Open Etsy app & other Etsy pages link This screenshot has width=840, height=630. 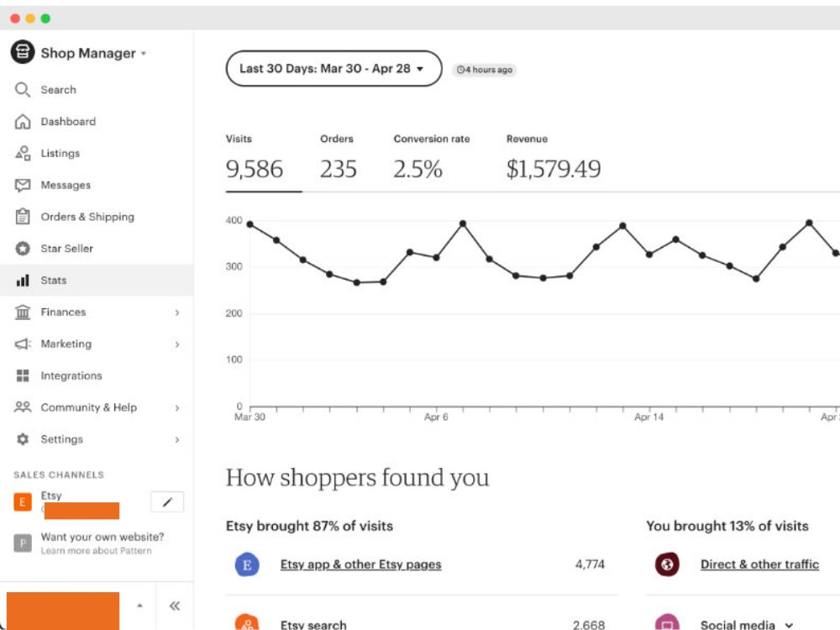(x=360, y=564)
